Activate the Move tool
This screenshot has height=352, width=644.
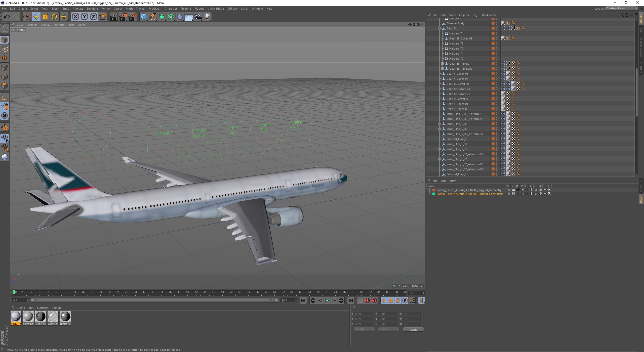36,17
